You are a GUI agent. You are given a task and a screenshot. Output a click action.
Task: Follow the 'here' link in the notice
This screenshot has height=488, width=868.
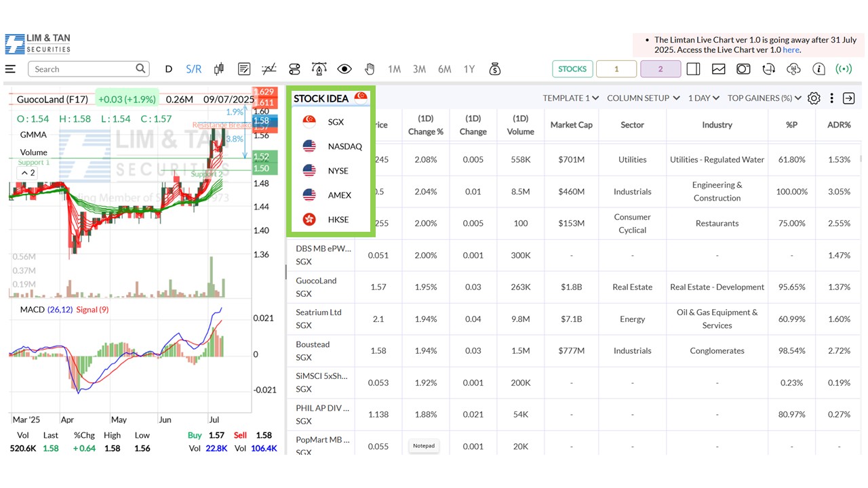click(791, 50)
